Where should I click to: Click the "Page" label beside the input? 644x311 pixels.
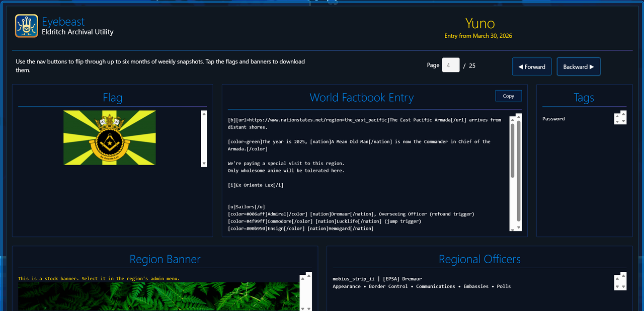[x=433, y=65]
